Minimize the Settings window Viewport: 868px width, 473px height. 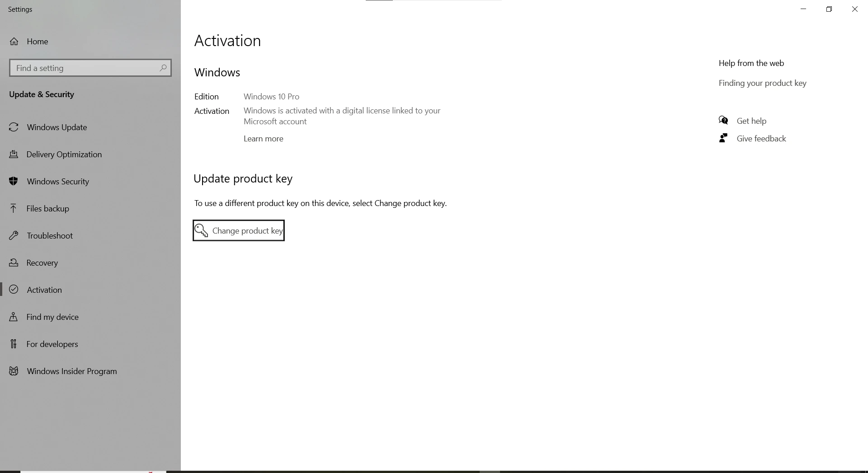coord(803,9)
